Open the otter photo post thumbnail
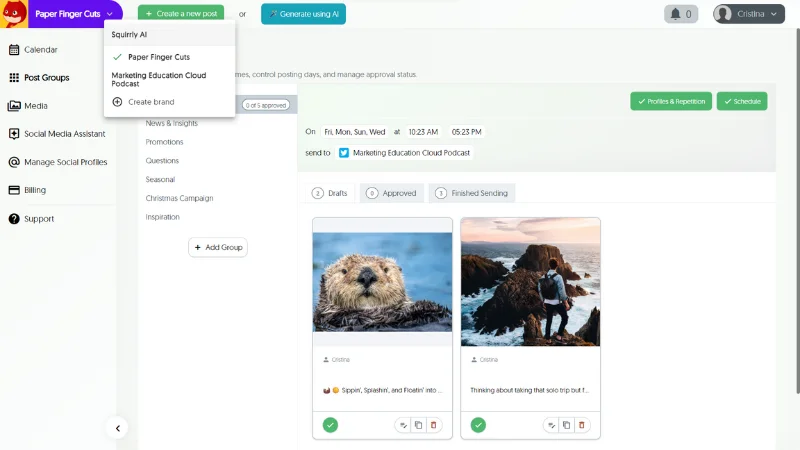This screenshot has width=800, height=450. 382,282
